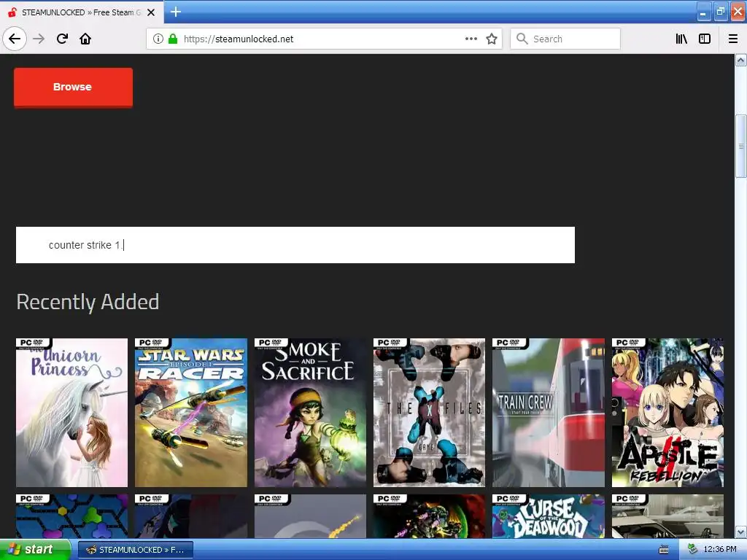Click the forward navigation arrow

click(39, 39)
